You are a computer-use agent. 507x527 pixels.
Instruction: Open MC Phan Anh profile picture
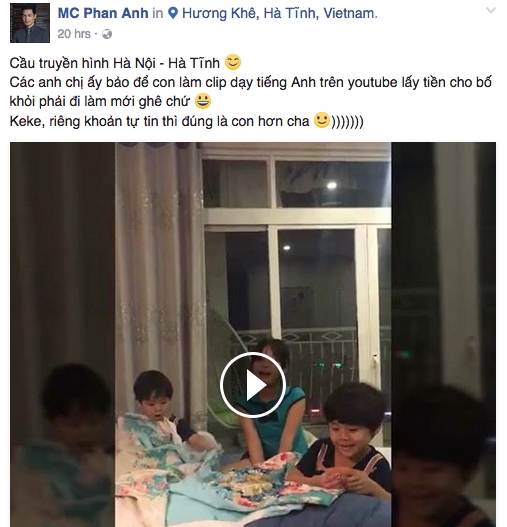pos(30,23)
